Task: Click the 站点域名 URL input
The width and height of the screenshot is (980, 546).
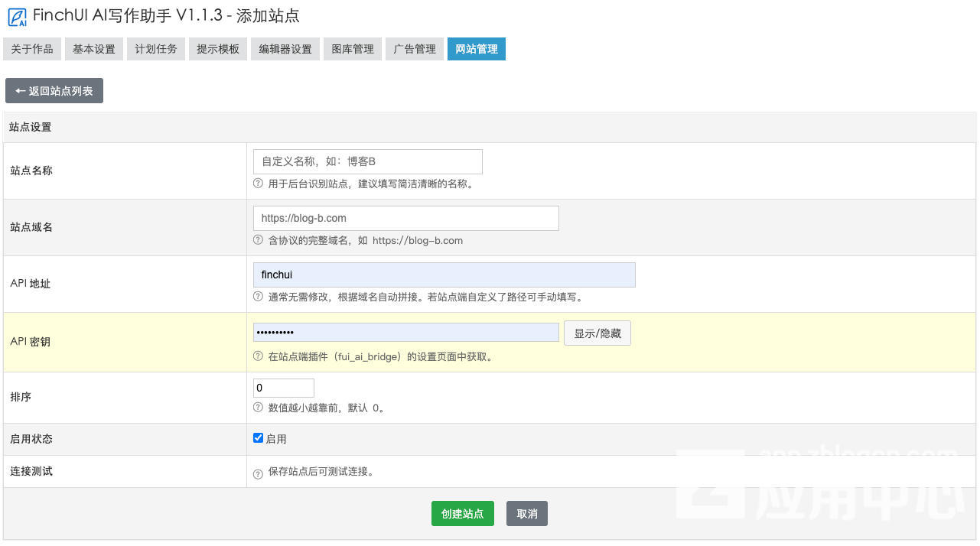Action: tap(405, 218)
